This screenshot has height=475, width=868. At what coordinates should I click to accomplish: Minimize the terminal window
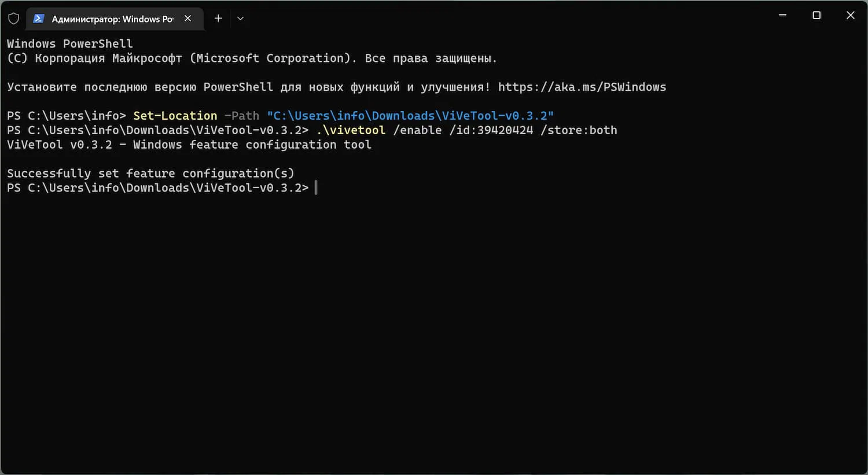782,16
